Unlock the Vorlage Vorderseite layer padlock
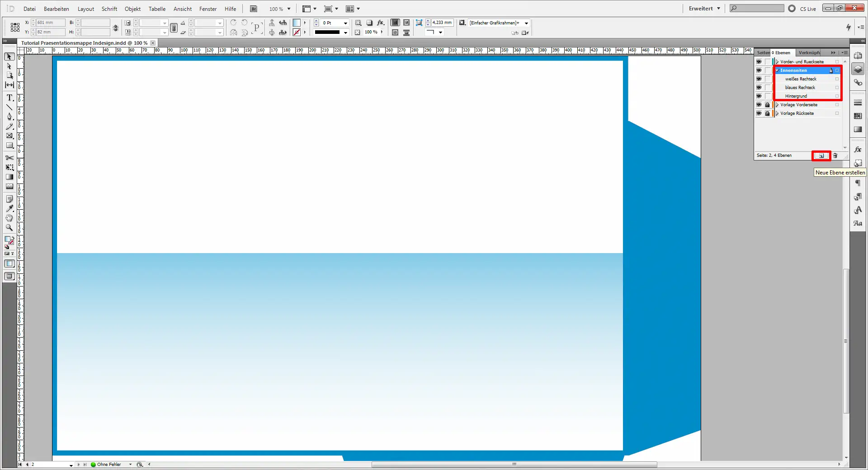Image resolution: width=868 pixels, height=470 pixels. point(768,104)
